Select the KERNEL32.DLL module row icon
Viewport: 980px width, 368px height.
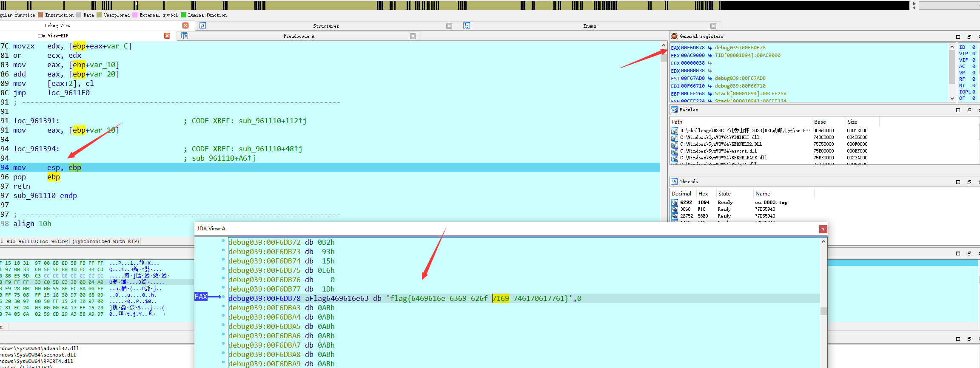tap(675, 144)
